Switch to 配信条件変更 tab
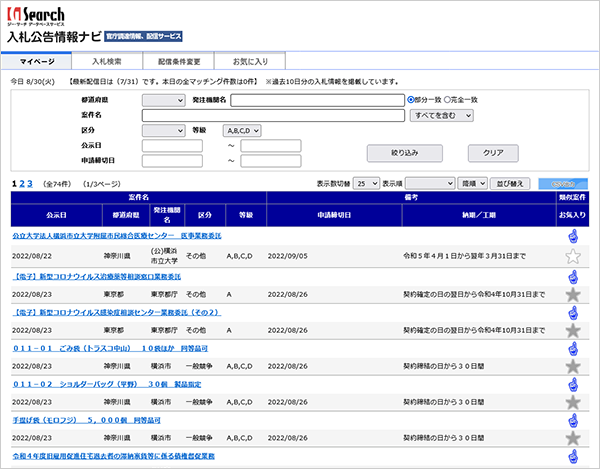600x469 pixels. coord(179,61)
